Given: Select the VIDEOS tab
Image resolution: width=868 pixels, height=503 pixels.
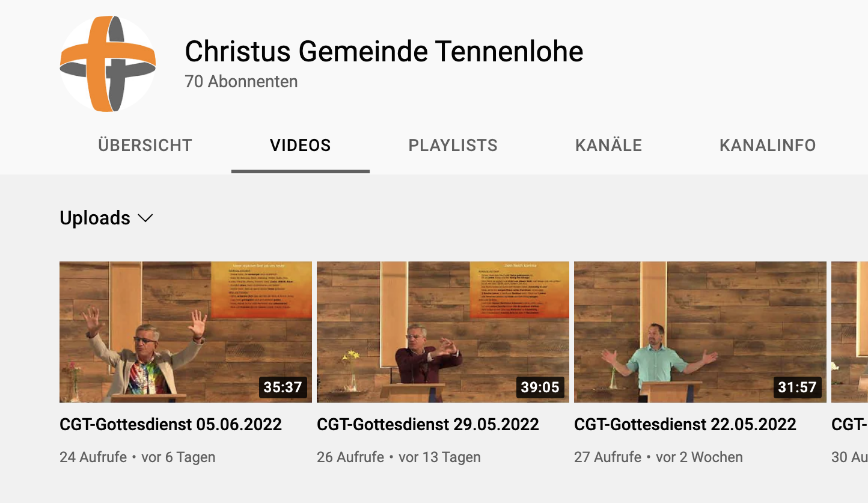Looking at the screenshot, I should tap(301, 146).
